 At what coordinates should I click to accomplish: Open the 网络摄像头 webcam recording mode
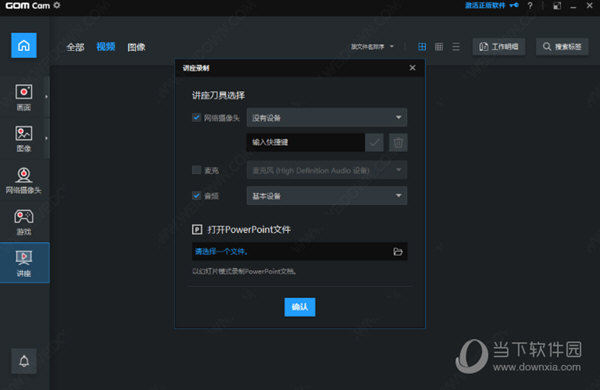coord(24,180)
